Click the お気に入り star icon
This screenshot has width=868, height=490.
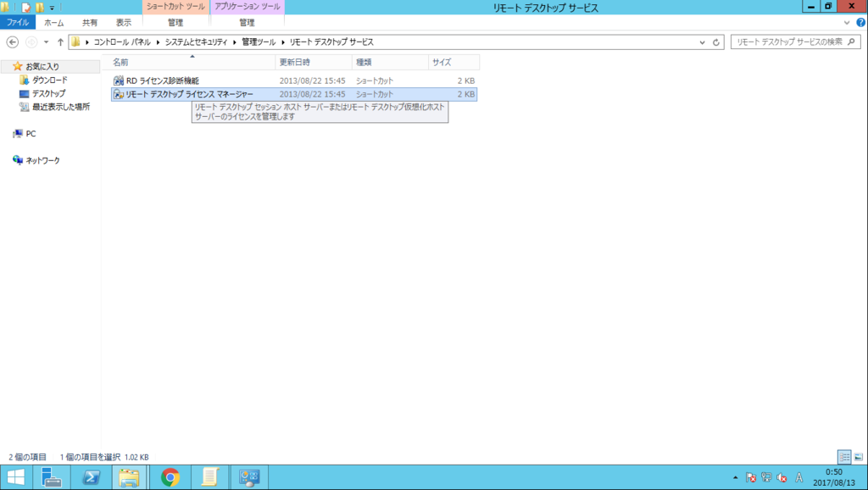coord(18,66)
